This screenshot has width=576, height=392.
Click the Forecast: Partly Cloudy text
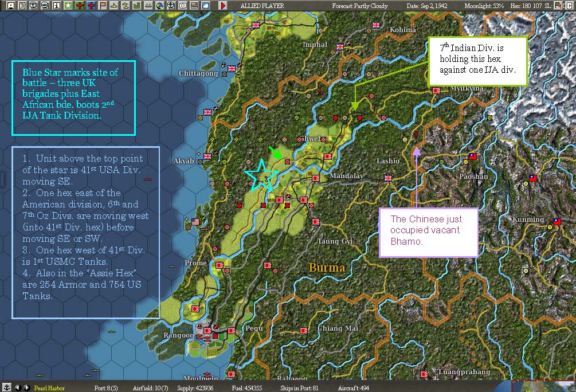[x=360, y=6]
